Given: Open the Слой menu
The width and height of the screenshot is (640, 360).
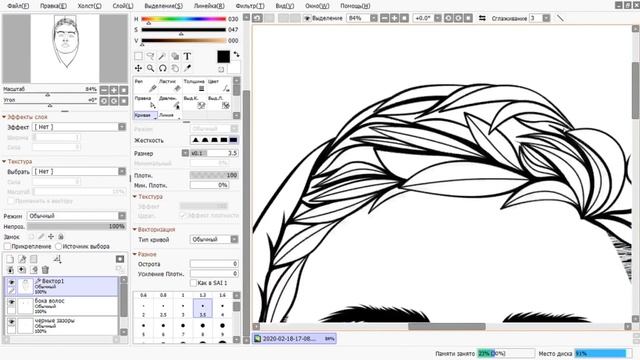Looking at the screenshot, I should (x=122, y=6).
